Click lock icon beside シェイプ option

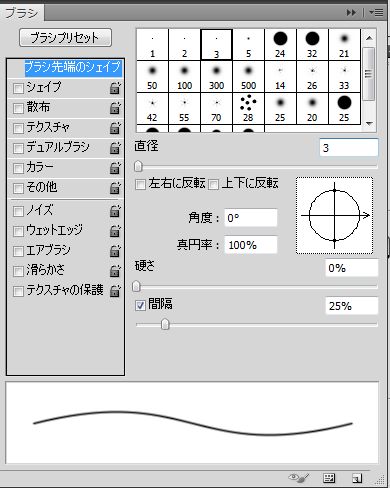coord(115,88)
